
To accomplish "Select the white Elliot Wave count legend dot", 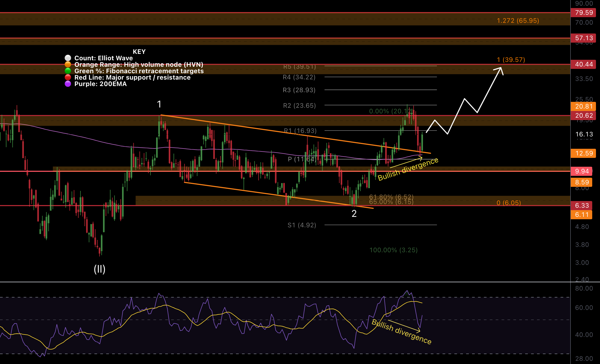I will coord(67,58).
